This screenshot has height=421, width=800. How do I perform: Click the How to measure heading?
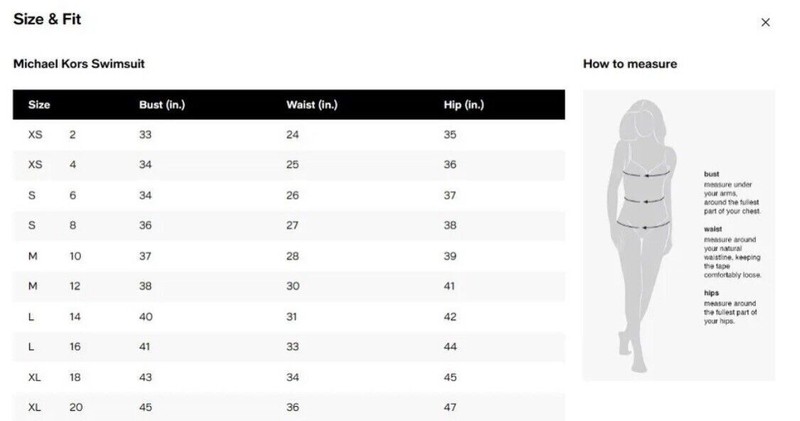(630, 64)
